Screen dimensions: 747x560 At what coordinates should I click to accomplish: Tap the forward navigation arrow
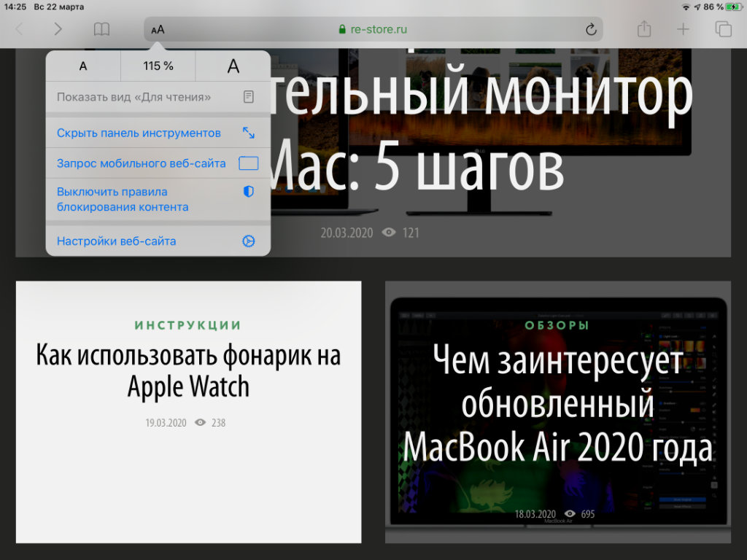(x=58, y=29)
